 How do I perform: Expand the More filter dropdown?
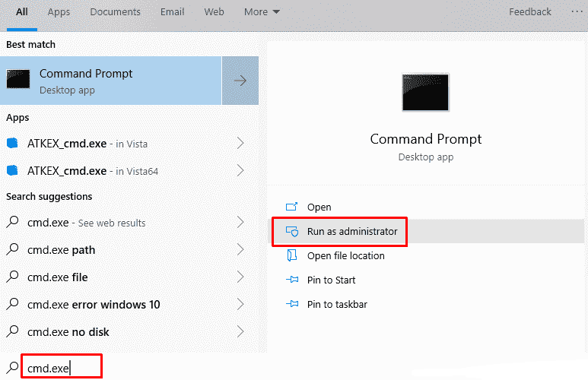click(x=262, y=12)
